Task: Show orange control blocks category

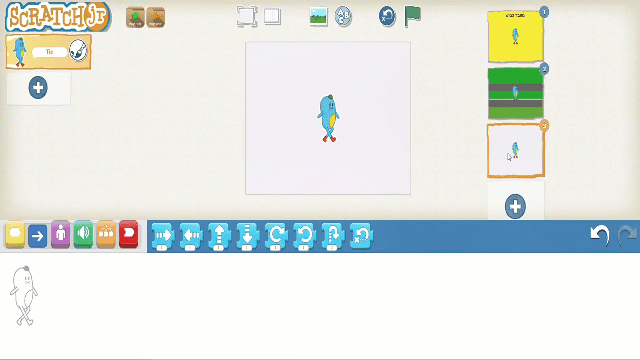Action: click(x=106, y=234)
